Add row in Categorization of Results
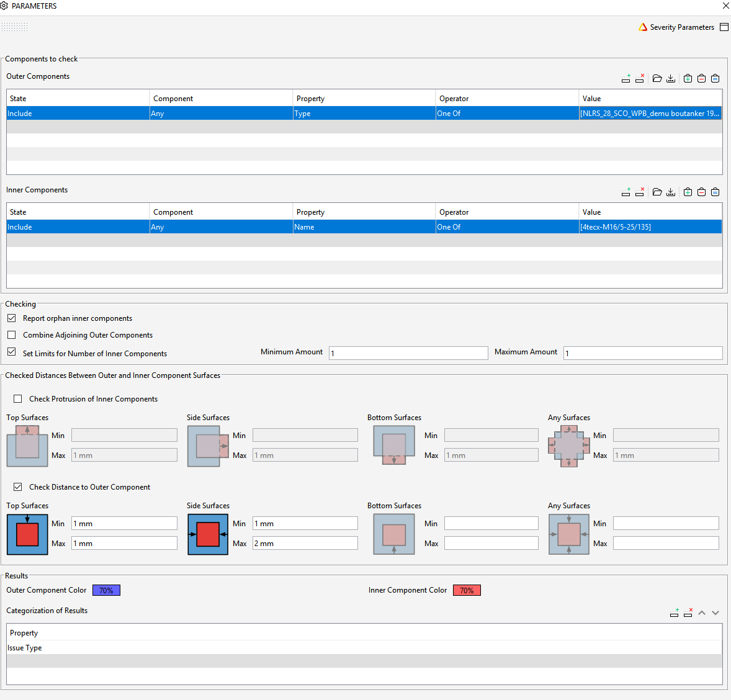 pos(674,612)
